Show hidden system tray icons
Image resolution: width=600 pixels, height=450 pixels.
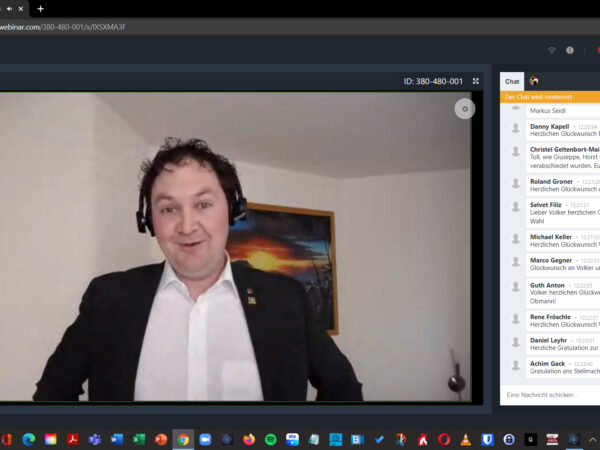[x=593, y=439]
